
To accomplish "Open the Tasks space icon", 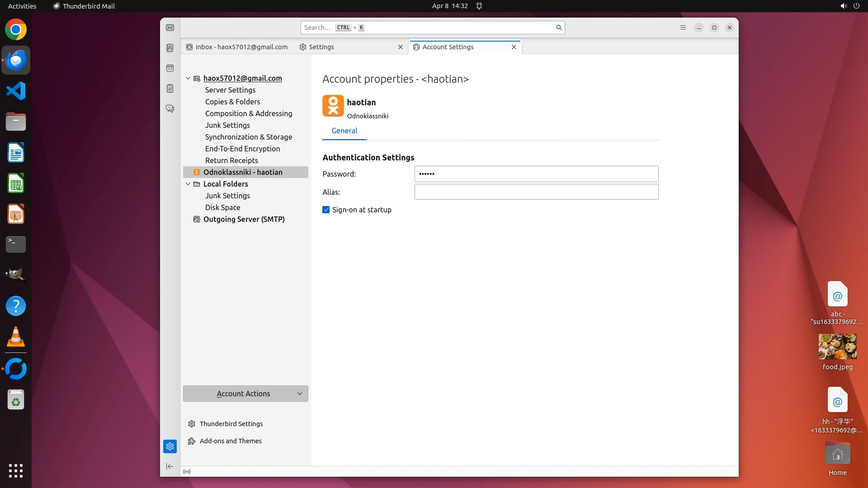I will [170, 89].
